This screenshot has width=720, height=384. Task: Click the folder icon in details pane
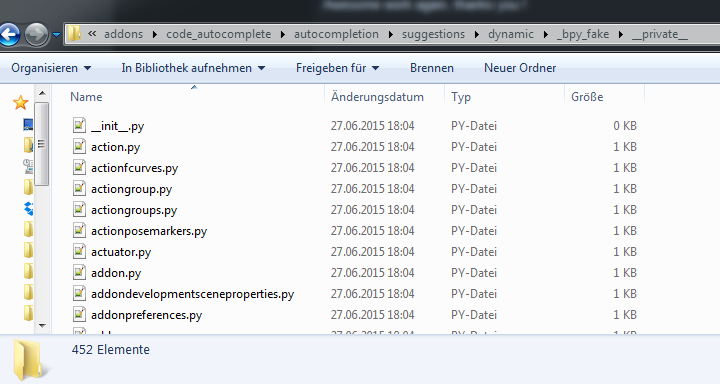pos(31,361)
